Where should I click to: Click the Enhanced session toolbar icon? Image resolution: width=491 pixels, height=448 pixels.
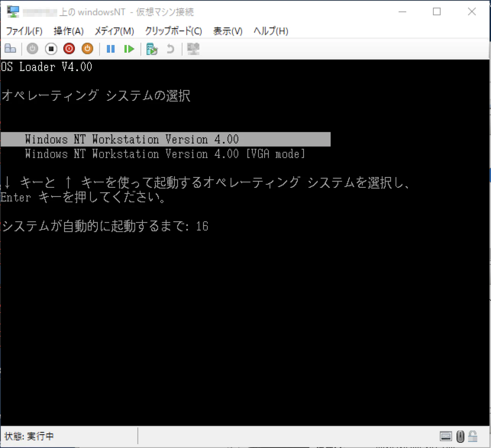tap(193, 49)
